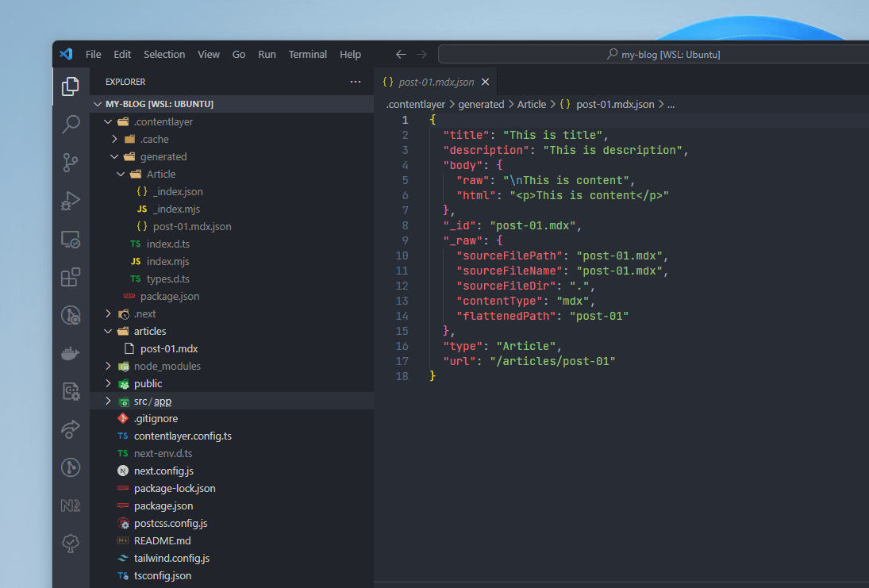The image size is (869, 588).
Task: Collapse the generated folder
Action: [x=232, y=156]
